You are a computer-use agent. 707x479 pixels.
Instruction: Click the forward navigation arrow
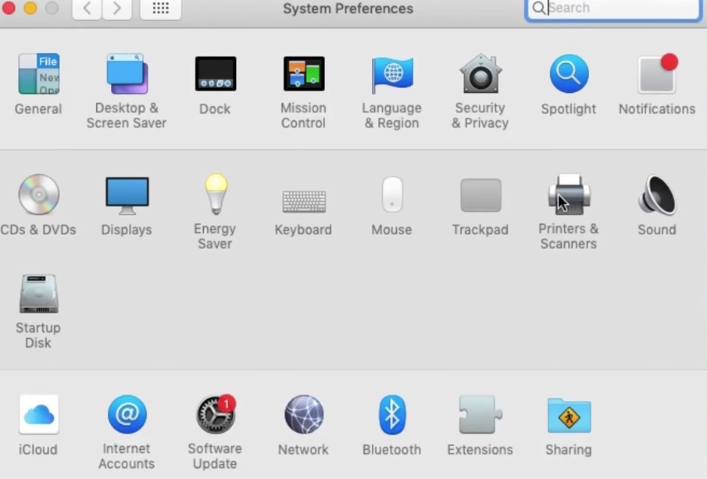tap(117, 8)
